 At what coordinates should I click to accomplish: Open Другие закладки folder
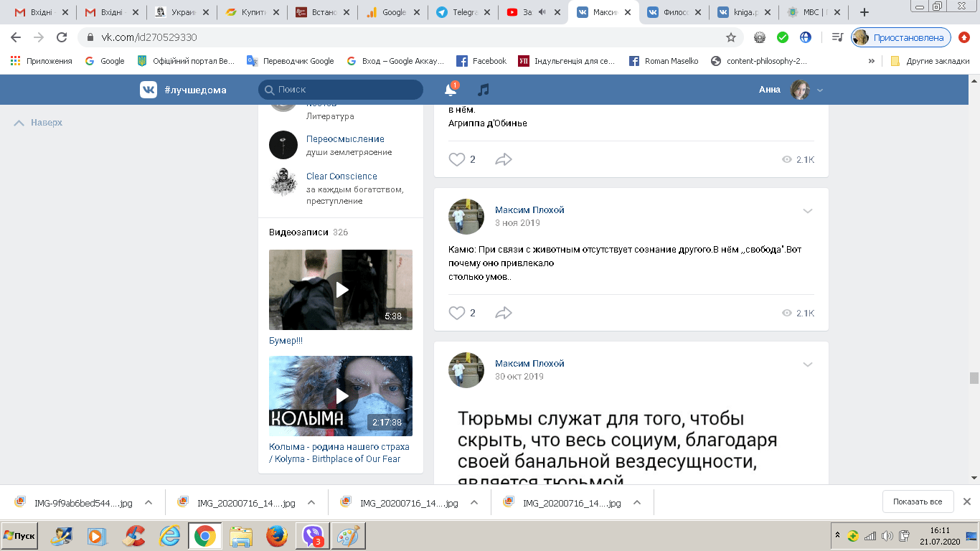930,61
